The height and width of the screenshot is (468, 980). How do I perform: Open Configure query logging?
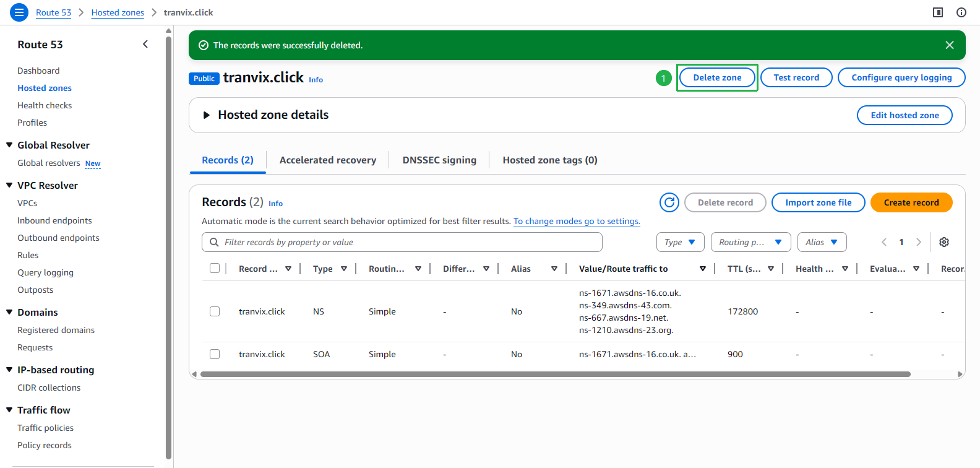[901, 77]
